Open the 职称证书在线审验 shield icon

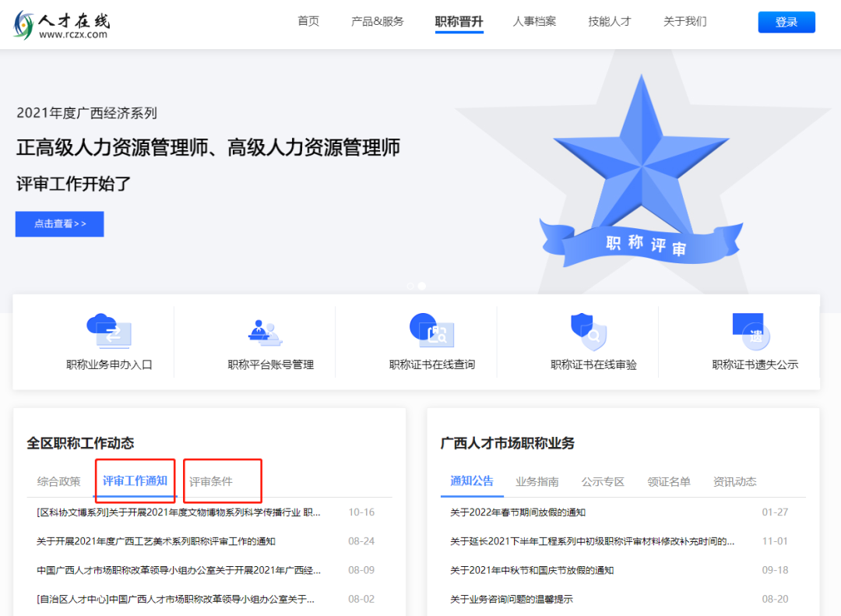coord(589,332)
